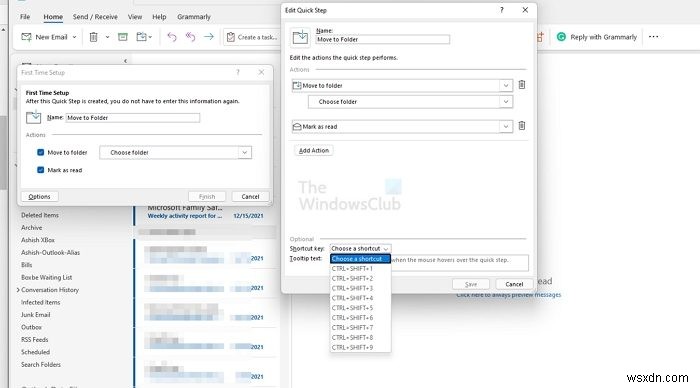
Task: Edit the Name field in First Time Setup
Action: (x=133, y=117)
